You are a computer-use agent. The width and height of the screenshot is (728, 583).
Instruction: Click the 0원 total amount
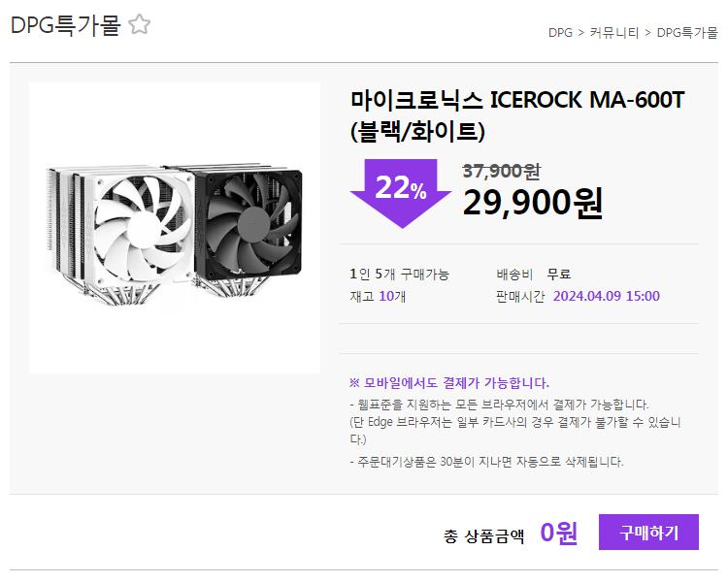pos(559,533)
